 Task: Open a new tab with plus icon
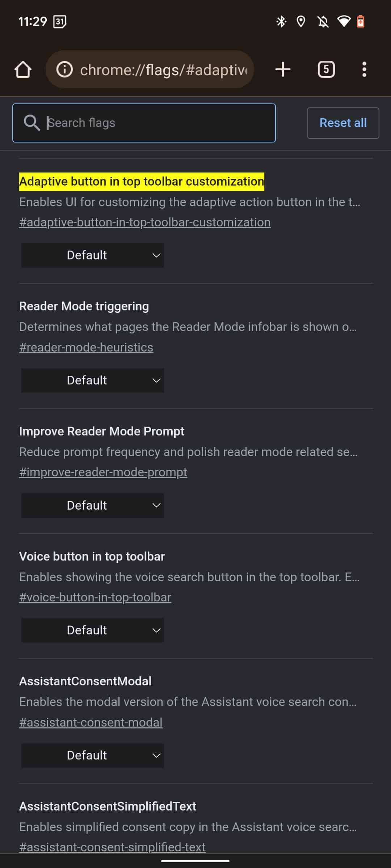tap(283, 69)
